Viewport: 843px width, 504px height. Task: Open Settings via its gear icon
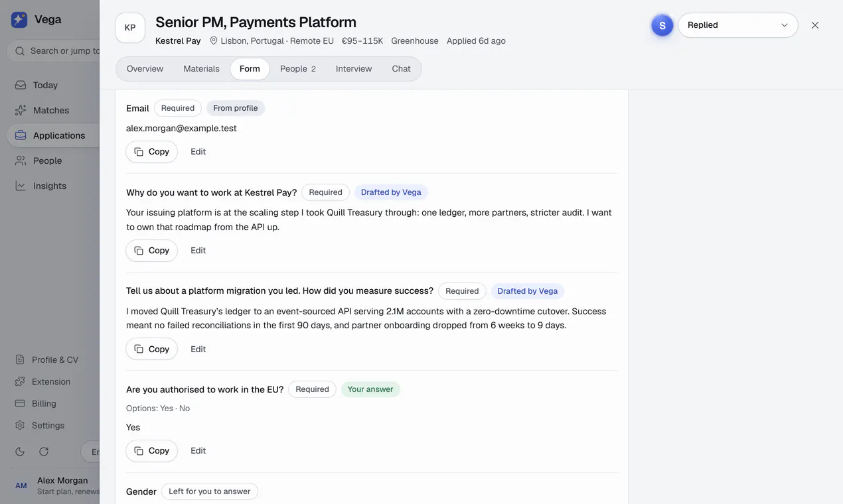[20, 425]
